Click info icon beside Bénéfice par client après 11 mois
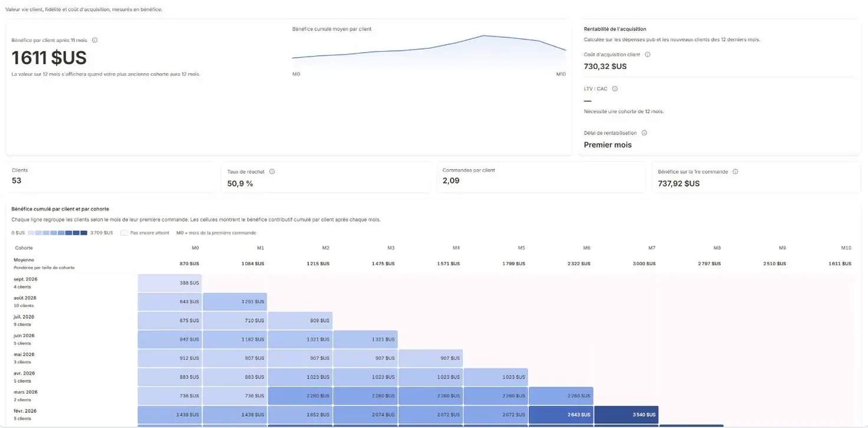 tap(94, 41)
